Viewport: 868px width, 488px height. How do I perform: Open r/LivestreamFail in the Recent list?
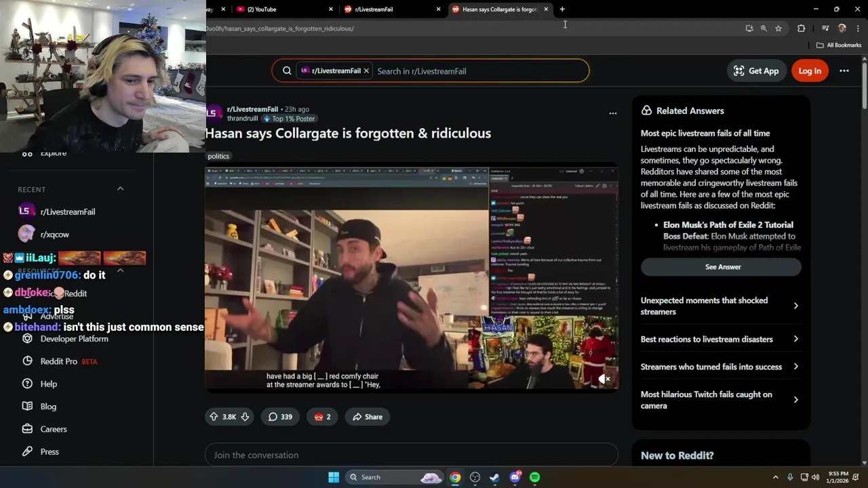(67, 211)
